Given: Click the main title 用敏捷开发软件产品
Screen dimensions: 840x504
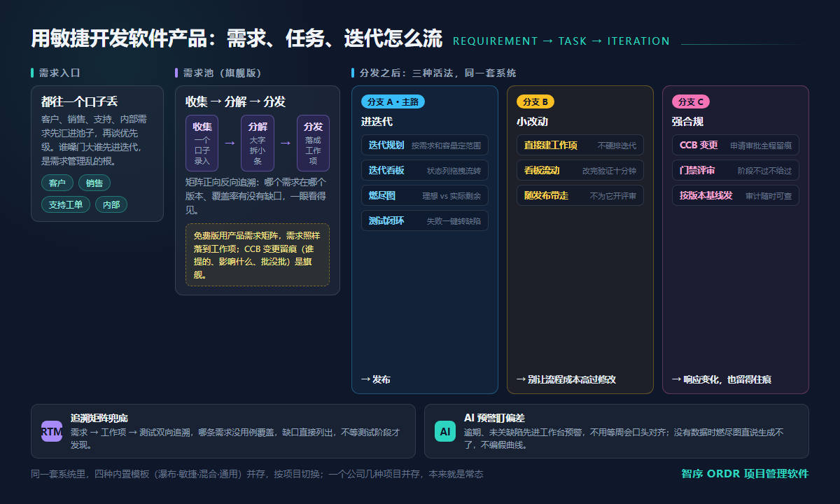Looking at the screenshot, I should (237, 39).
